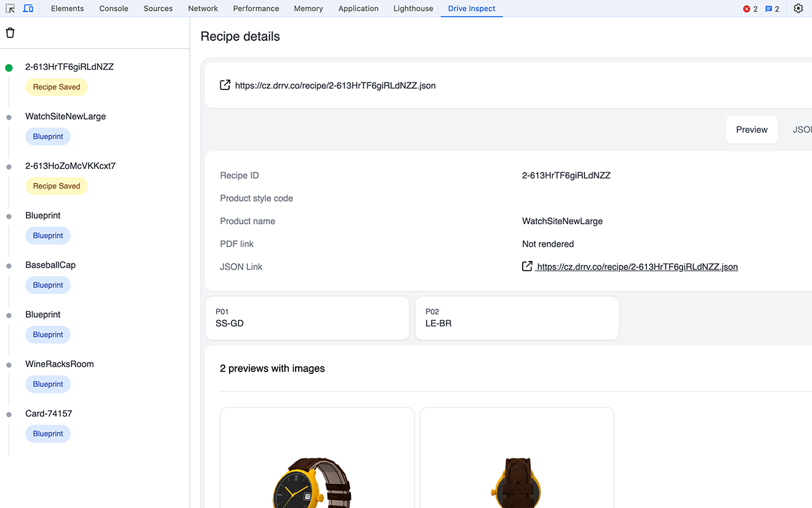This screenshot has width=812, height=508.
Task: Click external link icon on JSON Link row
Action: (x=527, y=266)
